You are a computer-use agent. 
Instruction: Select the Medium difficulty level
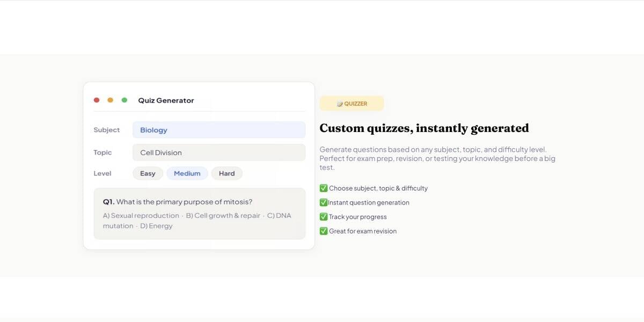[187, 173]
